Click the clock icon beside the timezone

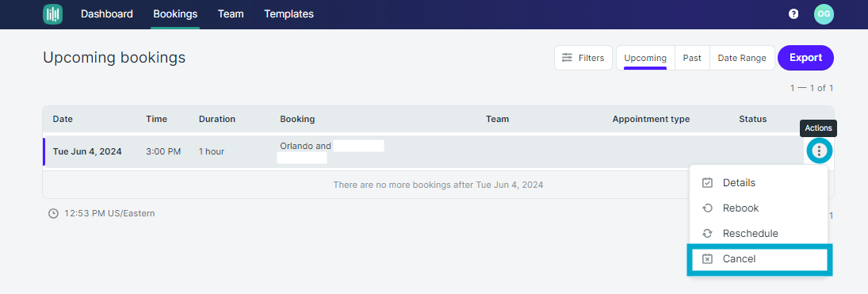[x=53, y=213]
